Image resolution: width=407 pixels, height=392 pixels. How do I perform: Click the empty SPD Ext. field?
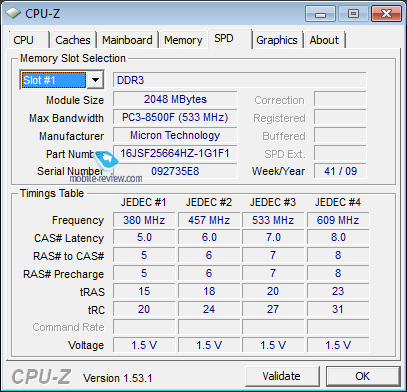click(340, 153)
